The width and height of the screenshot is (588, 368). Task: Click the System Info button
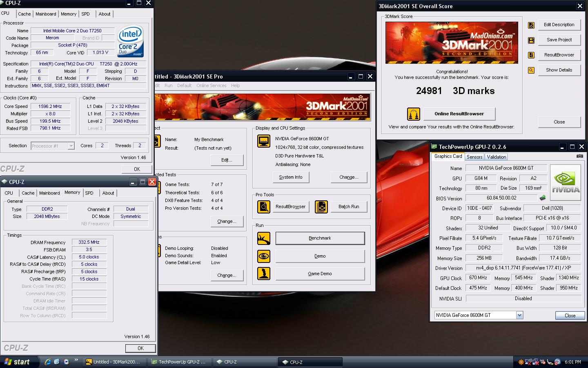[x=291, y=177]
